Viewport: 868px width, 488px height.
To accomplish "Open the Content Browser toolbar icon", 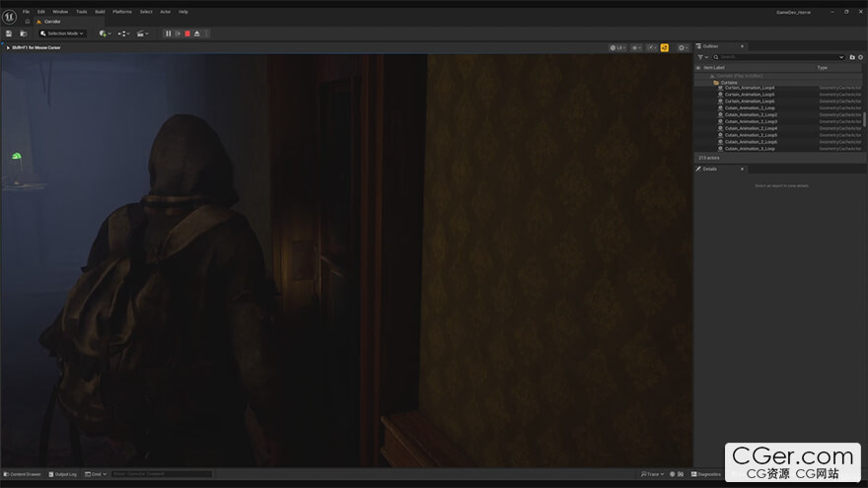I will pos(24,34).
